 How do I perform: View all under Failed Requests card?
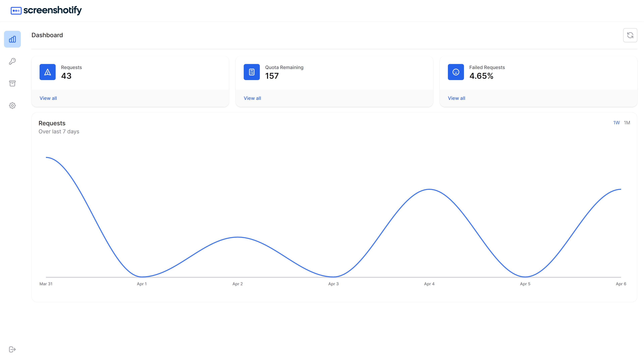click(x=456, y=98)
